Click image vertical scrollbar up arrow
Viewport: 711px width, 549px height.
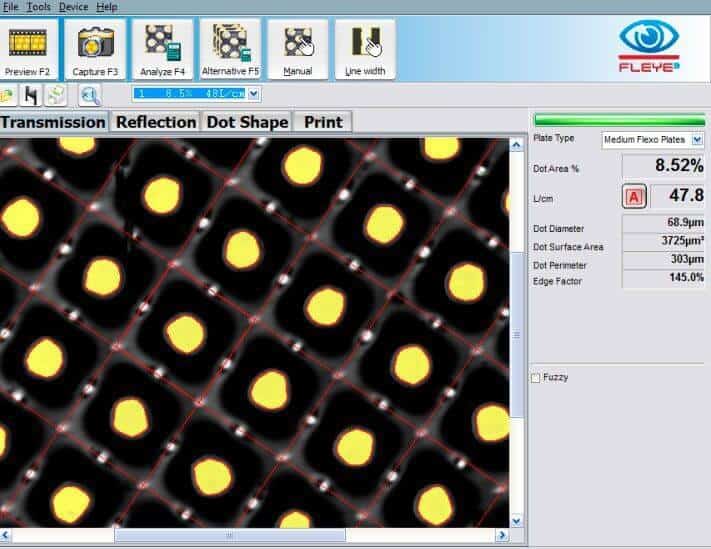point(516,145)
